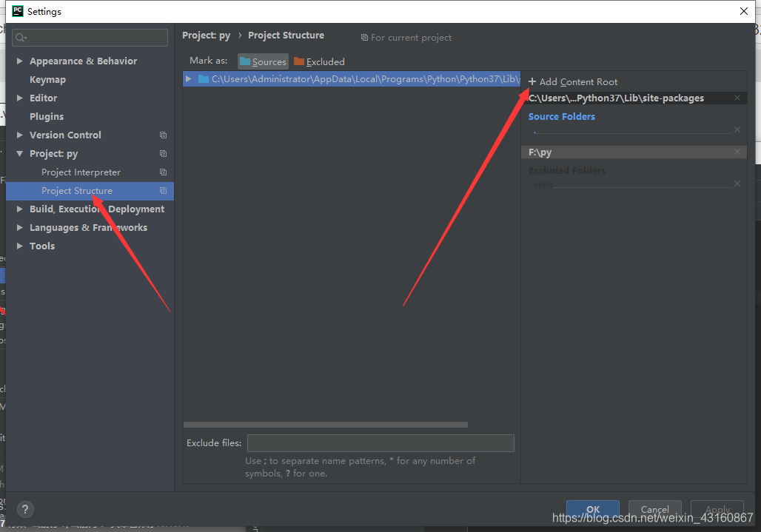Mark folder as Sources

coord(263,61)
